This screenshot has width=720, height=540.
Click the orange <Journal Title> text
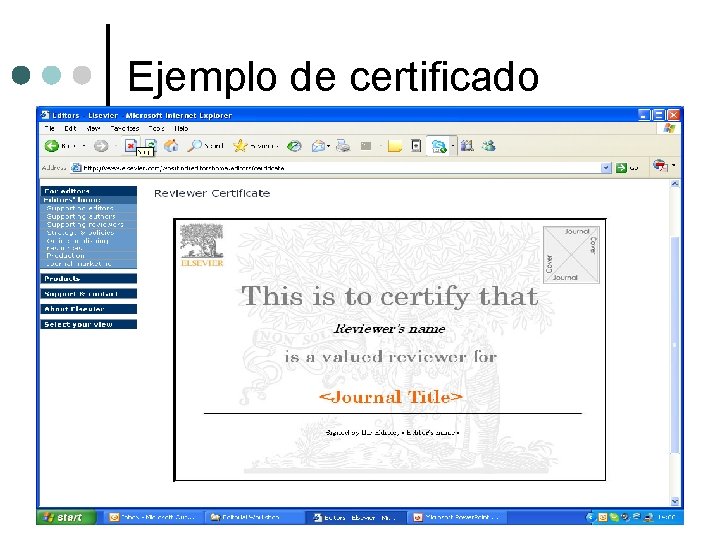[x=391, y=397]
